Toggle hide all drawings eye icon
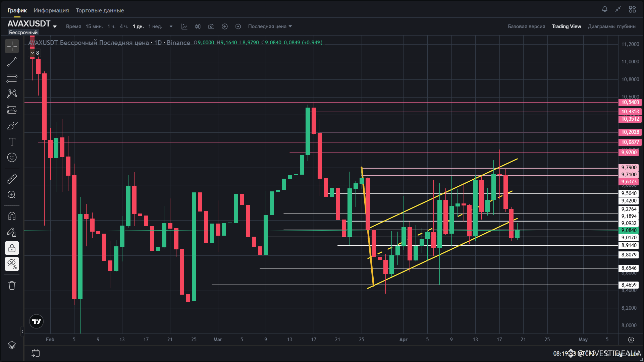Viewport: 644px width, 362px height. pos(12,264)
